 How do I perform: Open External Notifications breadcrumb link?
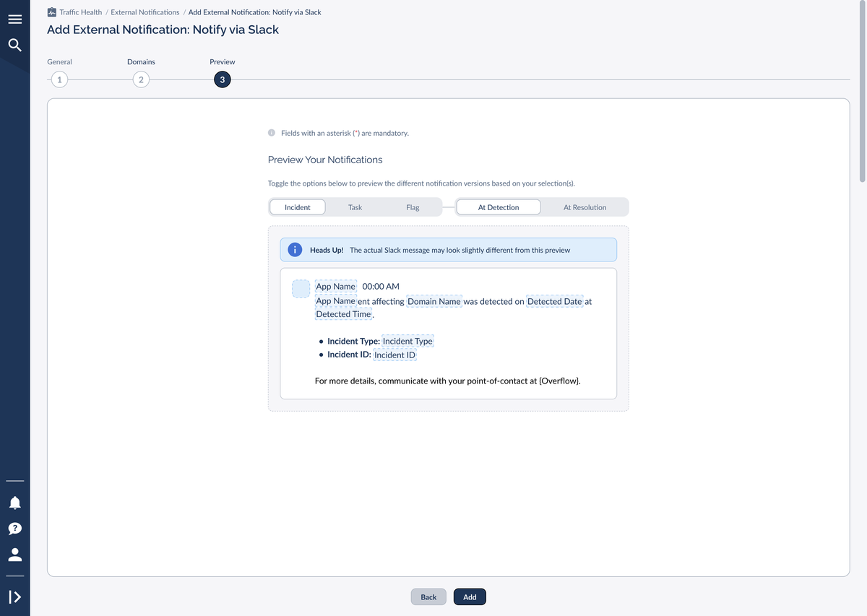click(x=145, y=12)
